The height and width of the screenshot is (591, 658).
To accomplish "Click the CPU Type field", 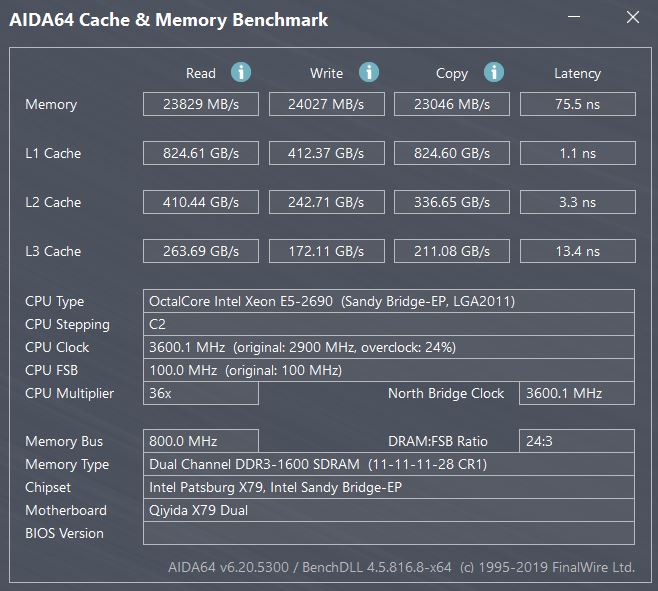I will tap(389, 301).
